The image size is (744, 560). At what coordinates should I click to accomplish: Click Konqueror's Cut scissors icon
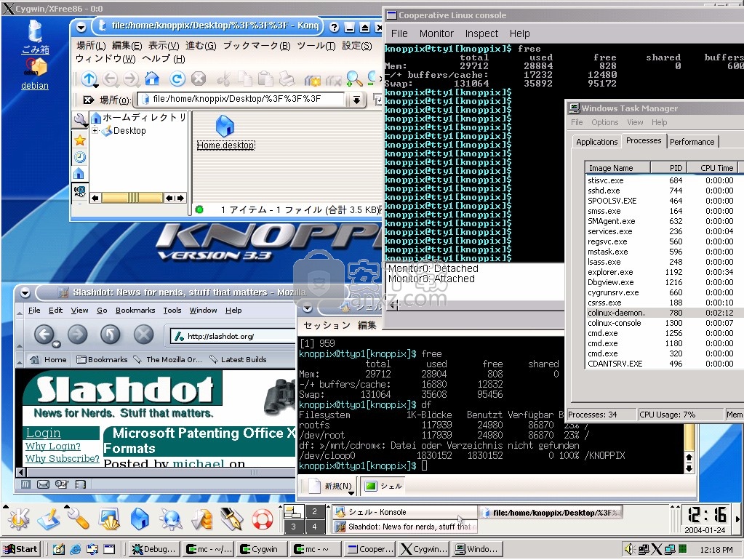pos(224,79)
